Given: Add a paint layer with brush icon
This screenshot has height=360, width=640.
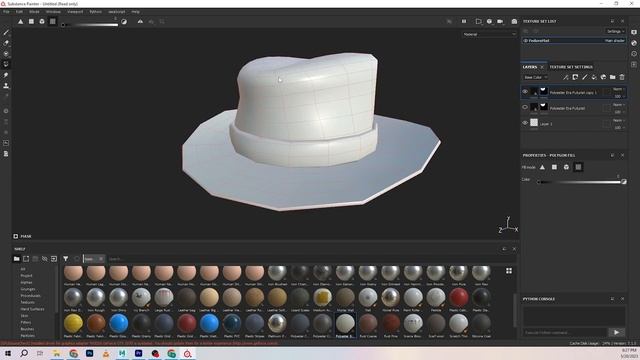Looking at the screenshot, I should pos(584,77).
